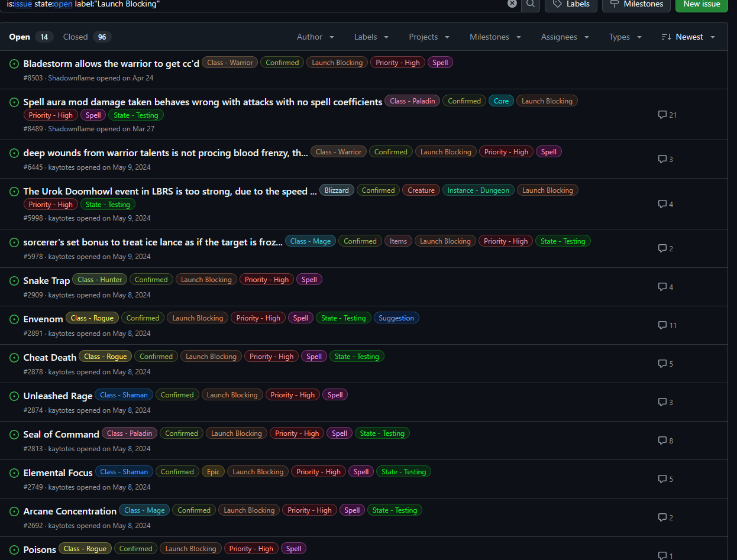Click the Epic label on Elemental Focus issue

(214, 472)
